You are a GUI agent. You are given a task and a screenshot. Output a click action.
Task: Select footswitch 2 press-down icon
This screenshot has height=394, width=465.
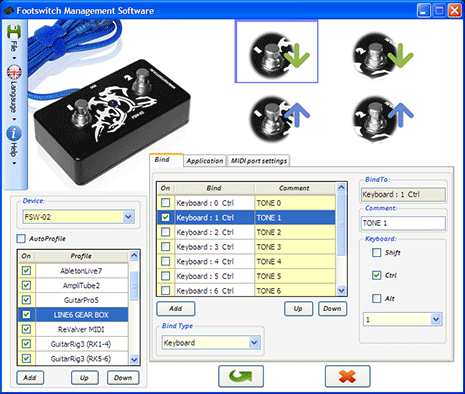click(383, 55)
